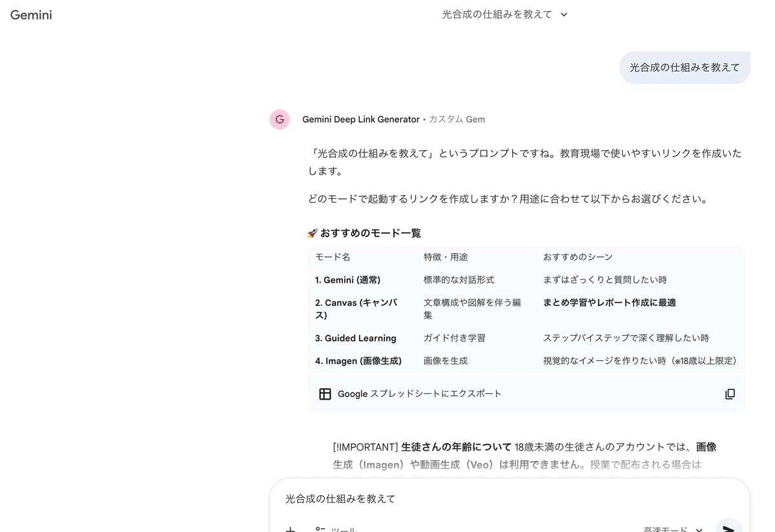Click the table header 特徴・用途

[x=446, y=257]
